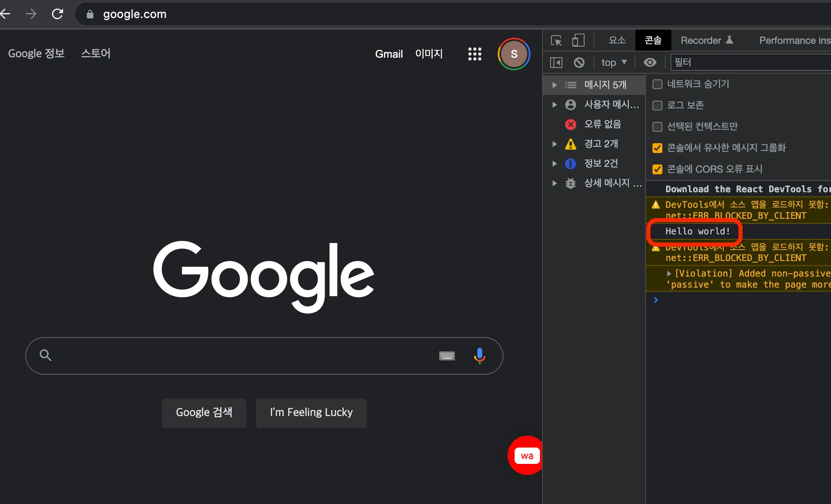Viewport: 831px width, 504px height.
Task: Click the eye live expression icon
Action: 650,62
